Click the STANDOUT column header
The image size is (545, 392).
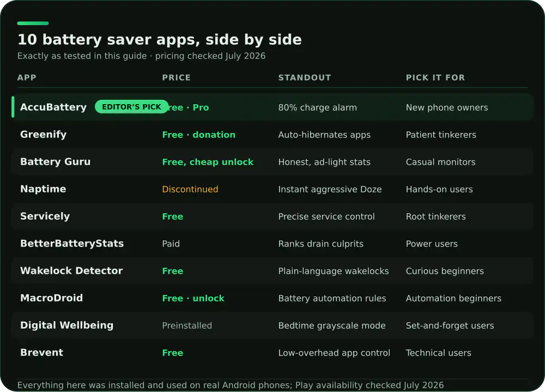pyautogui.click(x=305, y=77)
